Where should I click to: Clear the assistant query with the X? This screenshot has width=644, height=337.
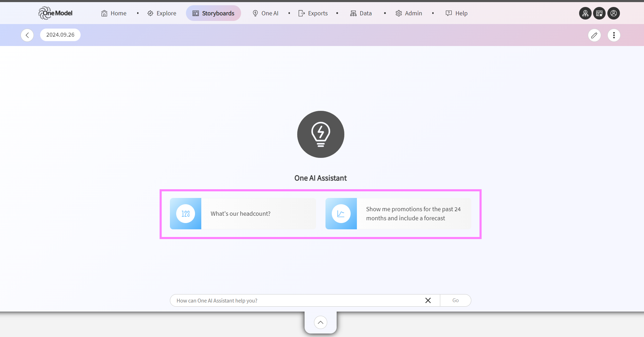pyautogui.click(x=428, y=300)
